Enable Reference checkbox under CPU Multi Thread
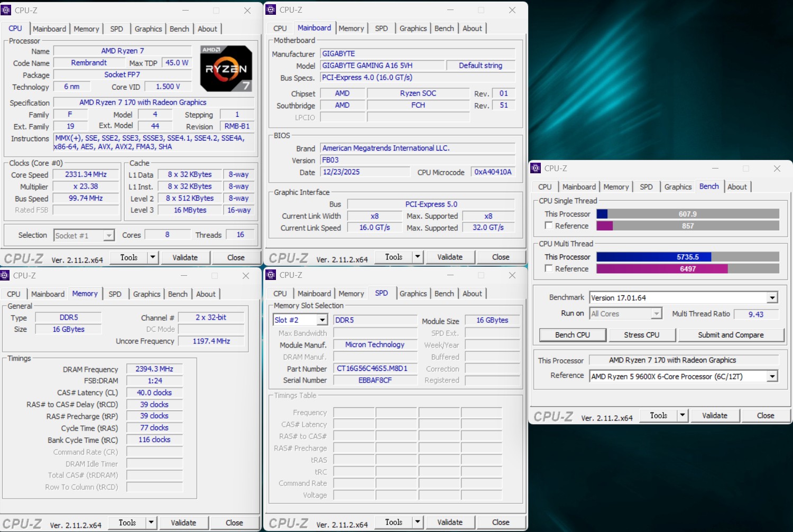Viewport: 793px width, 532px height. point(549,268)
